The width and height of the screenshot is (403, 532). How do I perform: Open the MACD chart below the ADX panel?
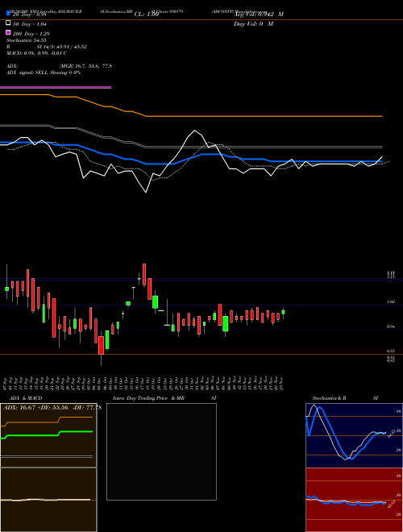48,500
